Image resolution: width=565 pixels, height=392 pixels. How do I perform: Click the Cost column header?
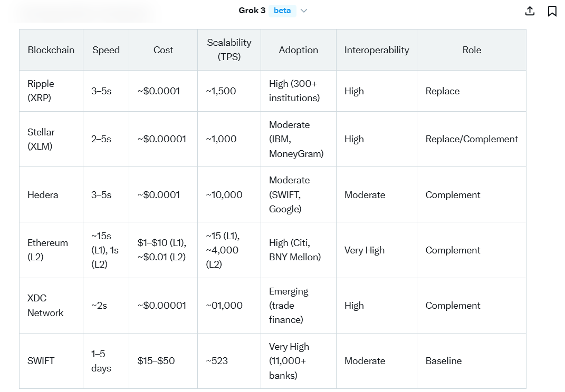coord(163,50)
